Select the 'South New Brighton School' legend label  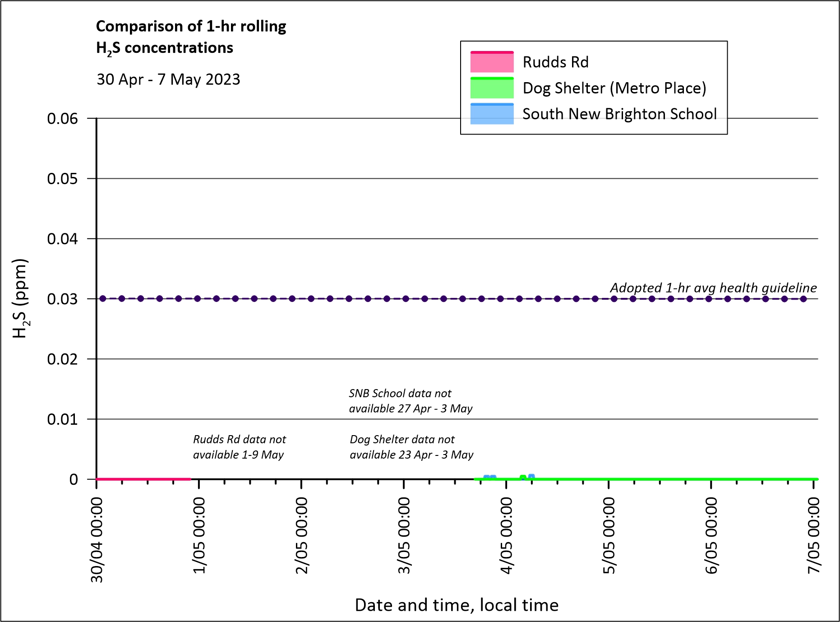click(619, 114)
